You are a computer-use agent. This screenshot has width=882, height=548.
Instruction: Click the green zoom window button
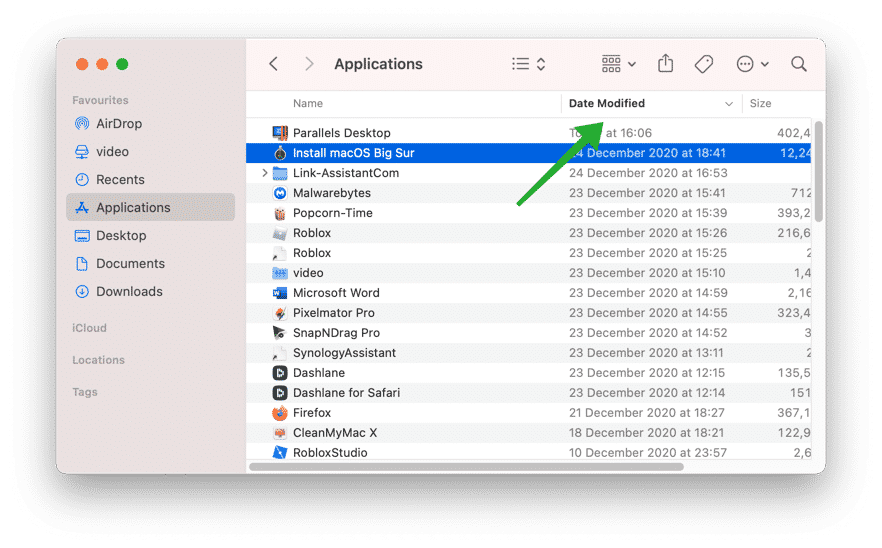(122, 64)
